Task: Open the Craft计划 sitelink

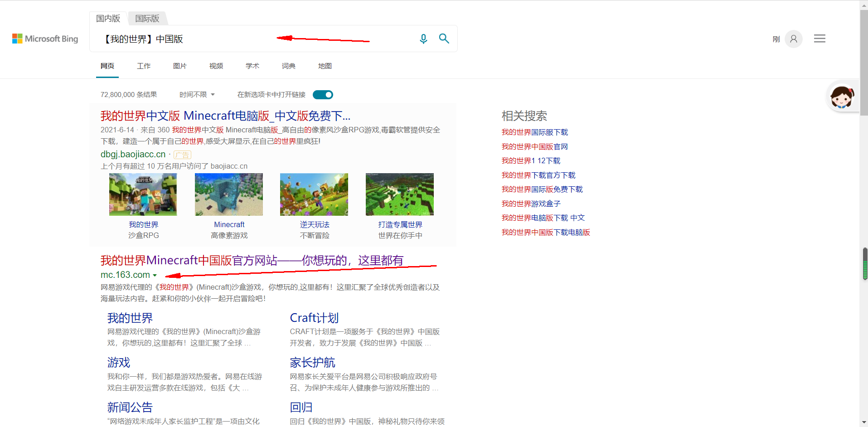Action: point(314,318)
